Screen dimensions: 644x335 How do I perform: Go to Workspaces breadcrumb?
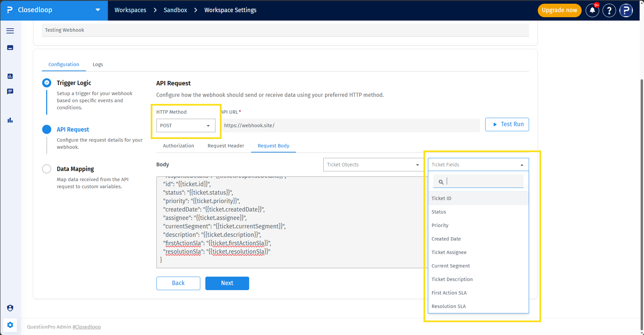pos(130,10)
